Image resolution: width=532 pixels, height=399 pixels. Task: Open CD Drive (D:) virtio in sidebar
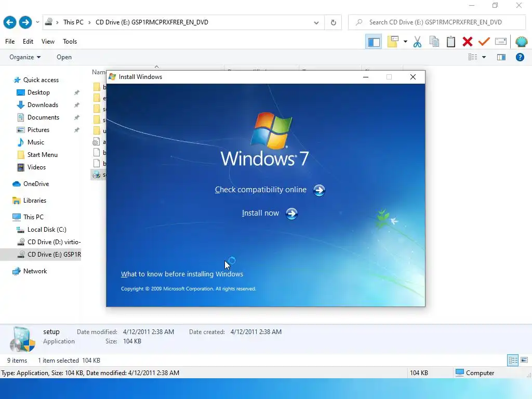coord(54,242)
